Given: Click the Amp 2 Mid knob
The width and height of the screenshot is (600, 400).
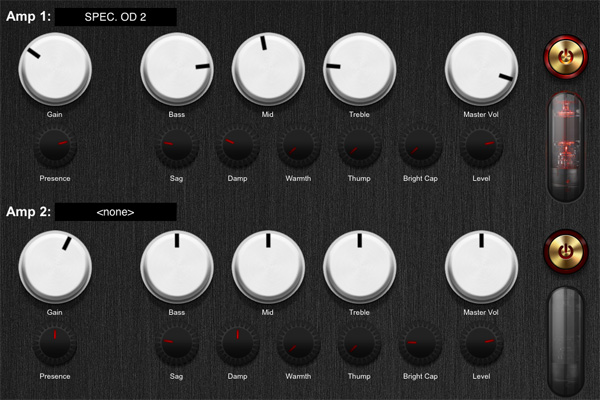Looking at the screenshot, I should [269, 266].
